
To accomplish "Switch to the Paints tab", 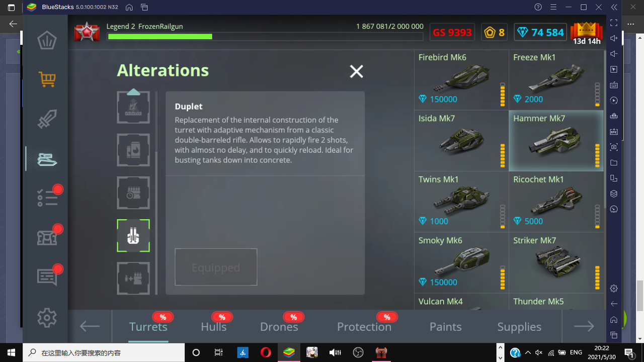I will tap(445, 327).
